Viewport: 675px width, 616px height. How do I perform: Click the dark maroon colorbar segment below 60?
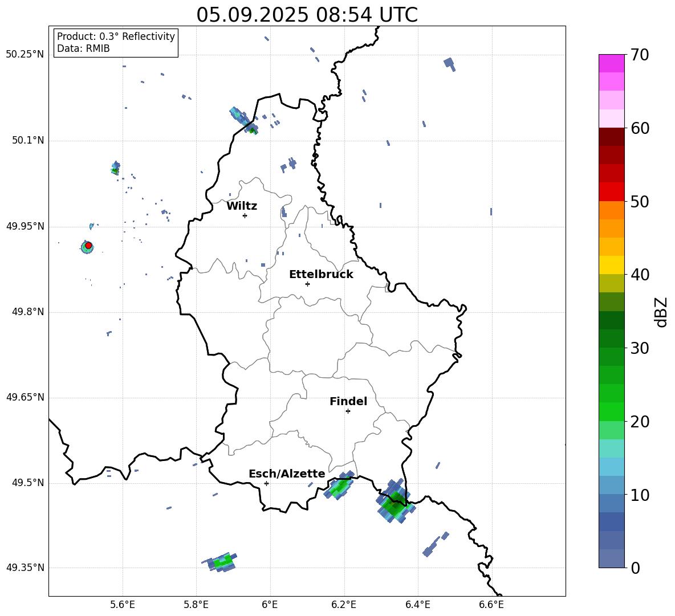(x=611, y=137)
